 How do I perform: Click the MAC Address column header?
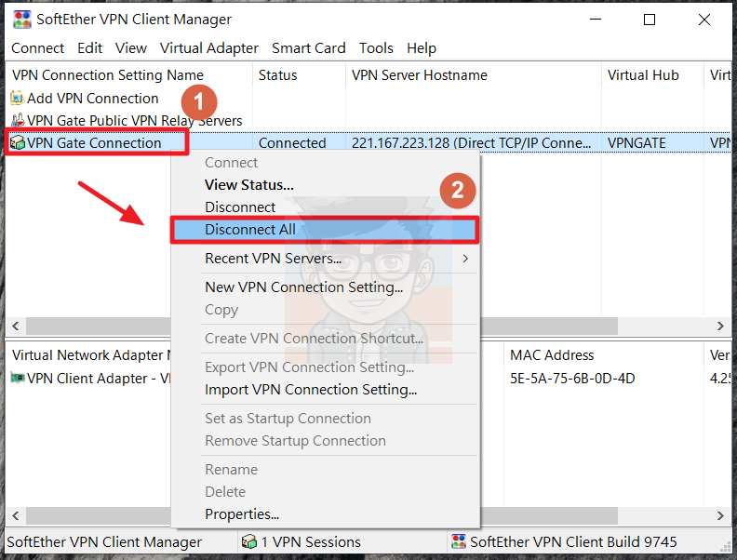[604, 355]
